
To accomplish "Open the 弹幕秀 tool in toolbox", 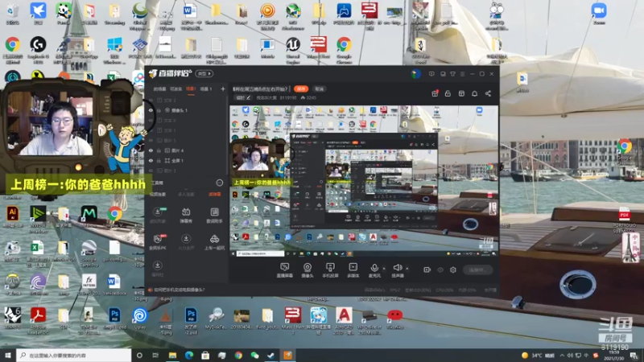I will click(186, 215).
